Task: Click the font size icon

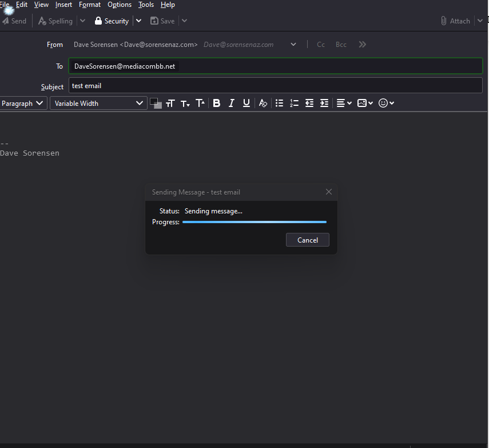Action: pos(170,103)
